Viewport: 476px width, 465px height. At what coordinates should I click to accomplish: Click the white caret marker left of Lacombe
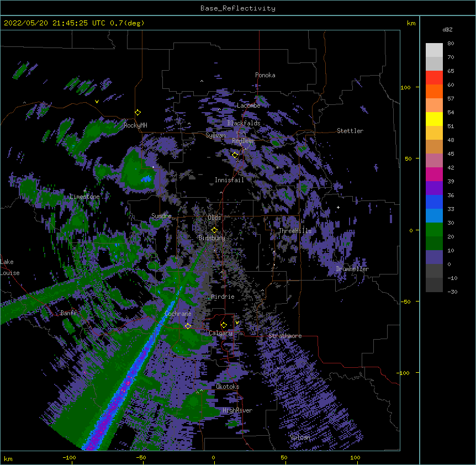(219, 109)
